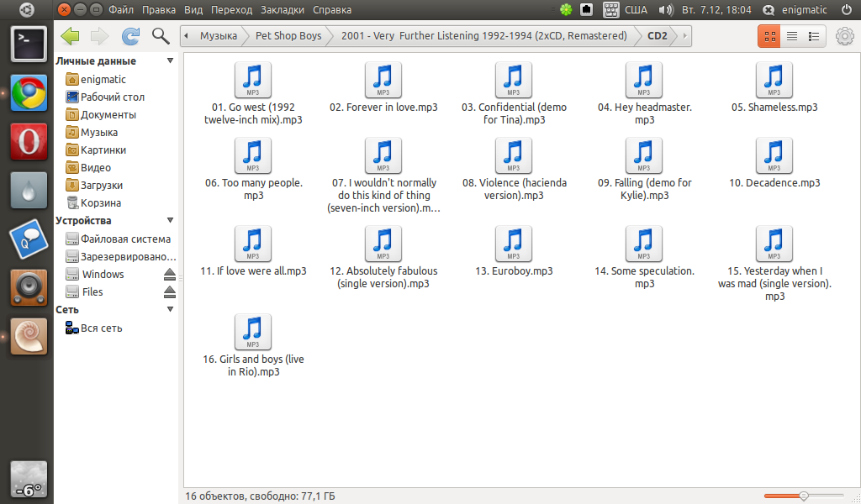The image size is (861, 504).
Task: Select 14. Some speculation.mp3 file
Action: coord(644,257)
